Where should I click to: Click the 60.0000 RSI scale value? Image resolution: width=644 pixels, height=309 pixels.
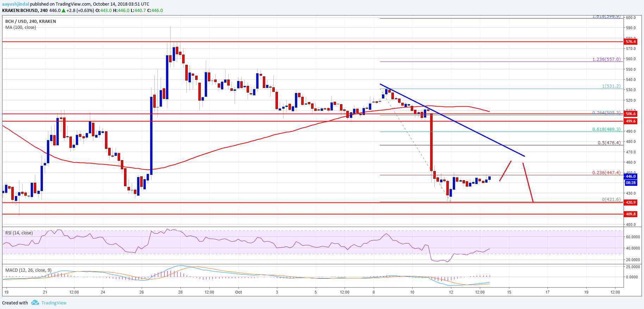pos(633,237)
